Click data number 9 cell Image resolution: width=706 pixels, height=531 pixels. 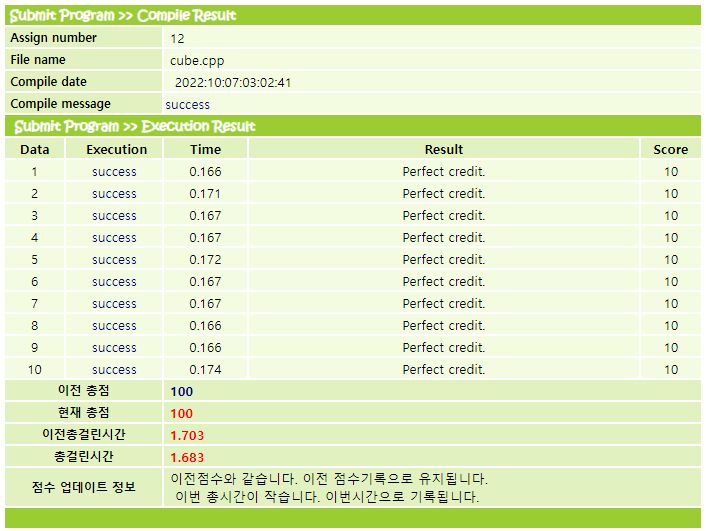point(35,348)
